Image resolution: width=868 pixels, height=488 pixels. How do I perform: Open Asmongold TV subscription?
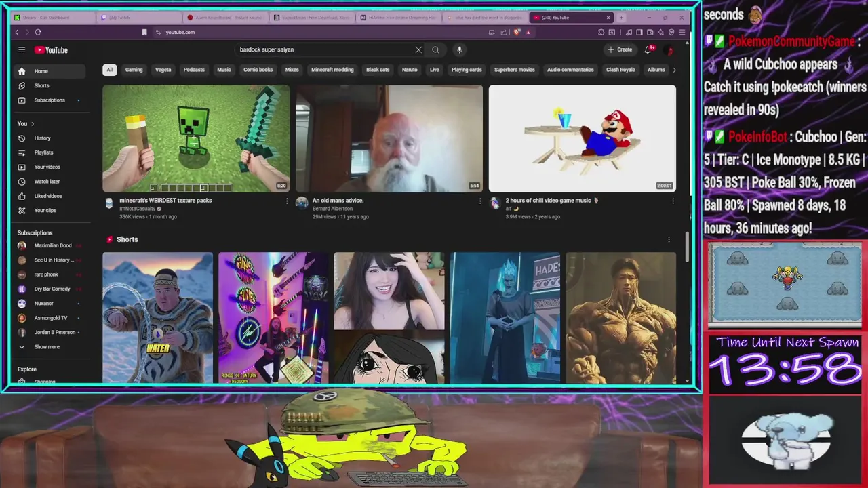click(x=51, y=318)
